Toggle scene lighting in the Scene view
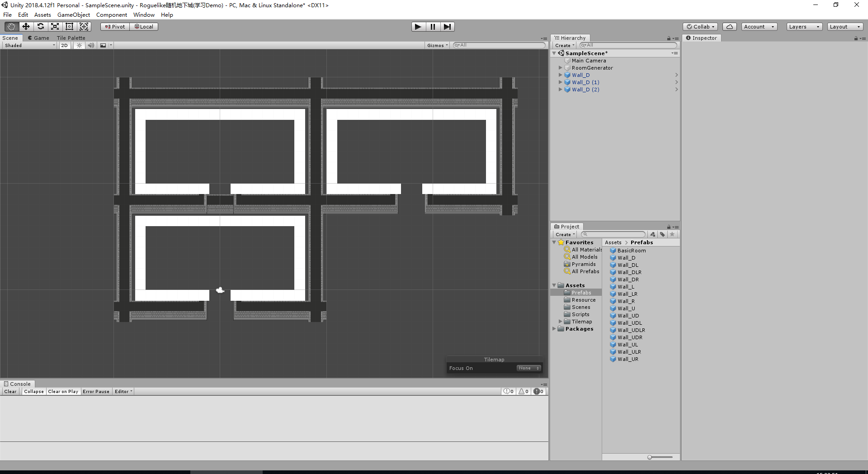Viewport: 868px width, 474px height. (x=79, y=45)
